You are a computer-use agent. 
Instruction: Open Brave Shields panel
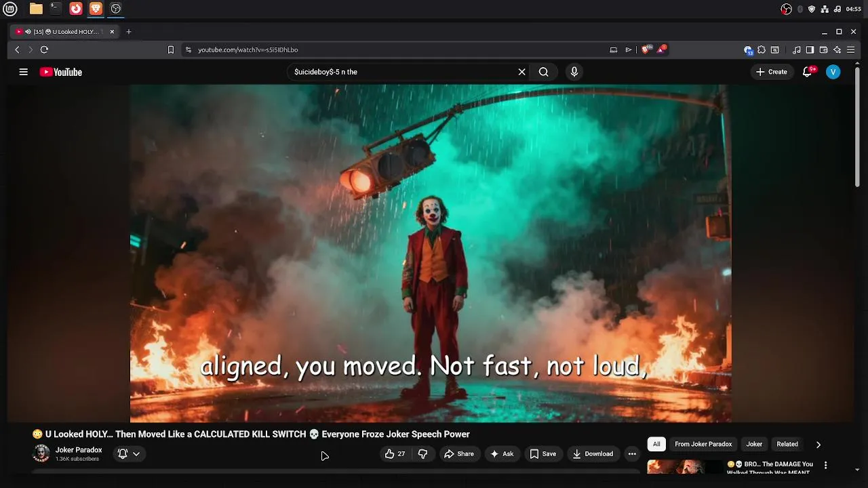click(646, 49)
